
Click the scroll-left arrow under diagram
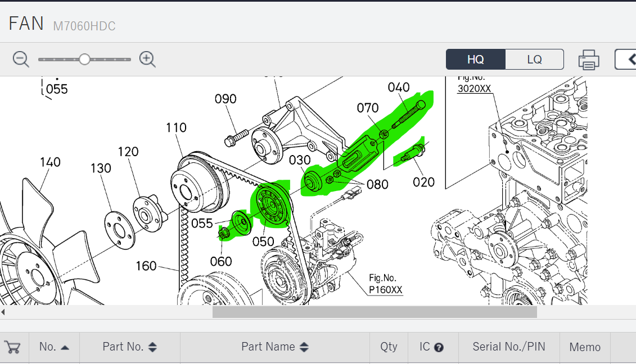(3, 312)
